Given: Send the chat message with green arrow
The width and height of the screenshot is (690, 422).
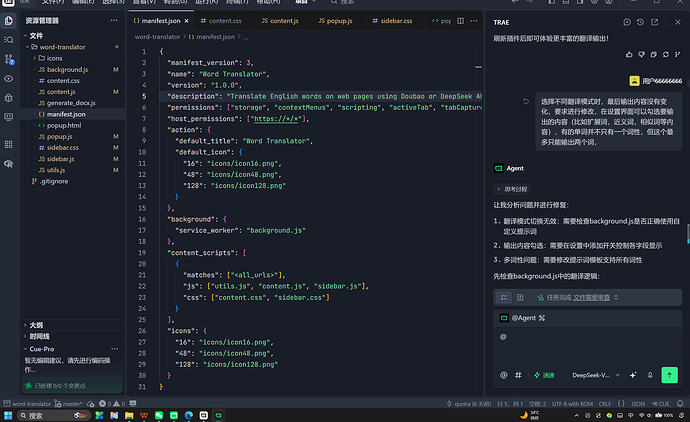Looking at the screenshot, I should pyautogui.click(x=669, y=375).
